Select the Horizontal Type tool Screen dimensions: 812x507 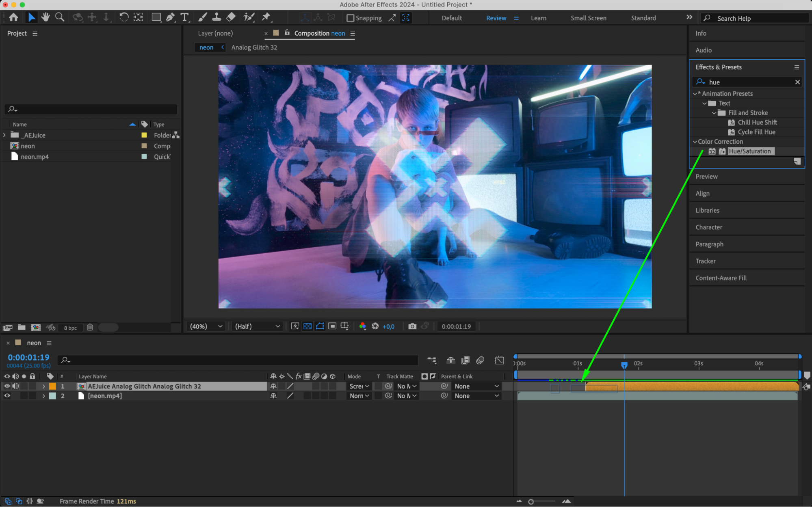coord(185,17)
